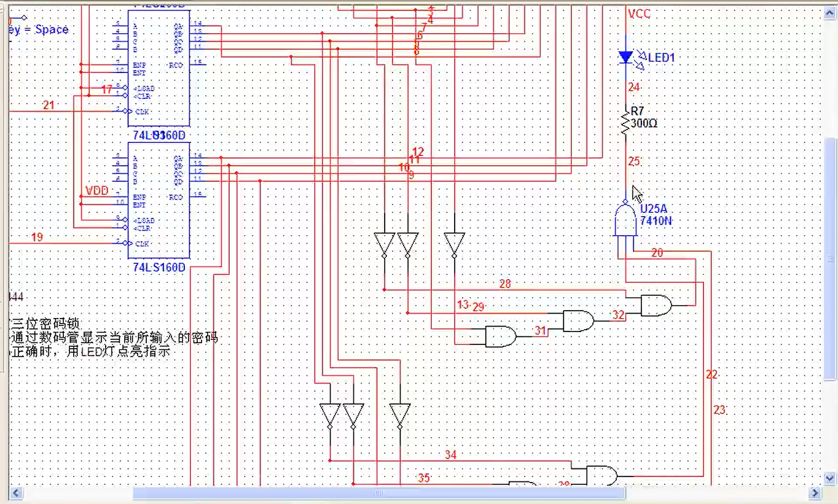This screenshot has height=504, width=838.
Task: Click the 用LED灯点亮指示 description line
Action: click(91, 352)
